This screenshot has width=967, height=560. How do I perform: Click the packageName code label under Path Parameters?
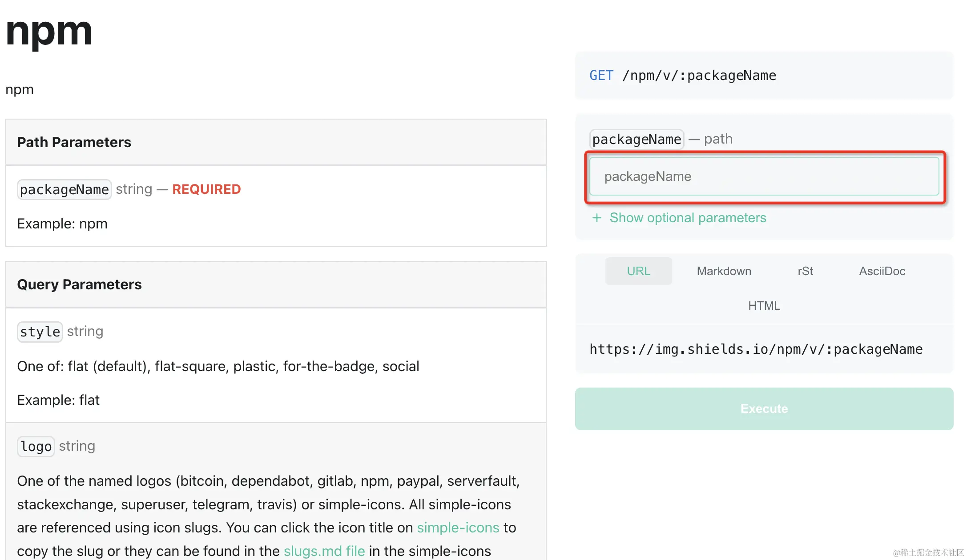click(x=64, y=189)
